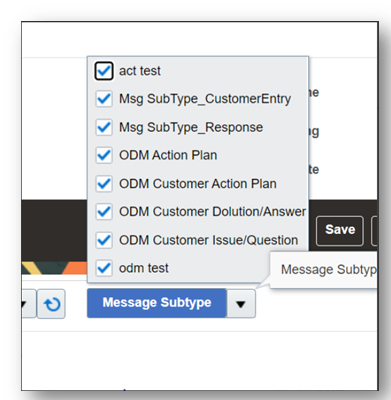Click the Message Subtype blue button
The width and height of the screenshot is (391, 400).
[157, 303]
